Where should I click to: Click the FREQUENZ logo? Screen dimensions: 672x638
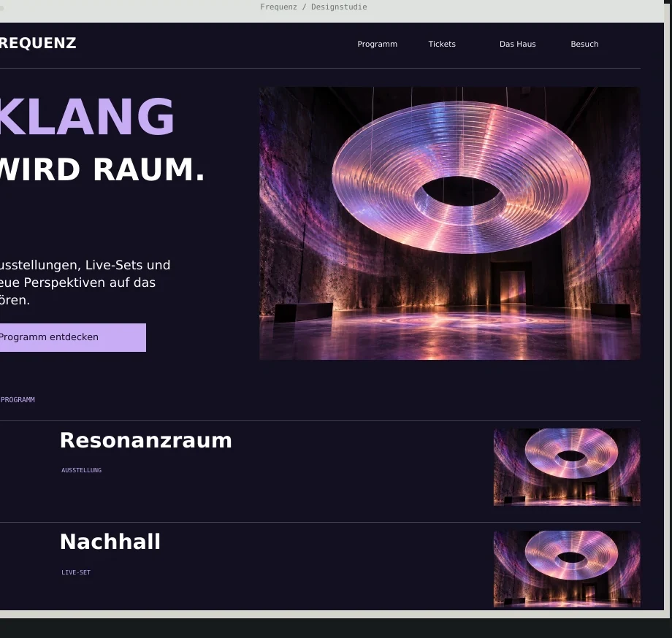click(x=38, y=43)
